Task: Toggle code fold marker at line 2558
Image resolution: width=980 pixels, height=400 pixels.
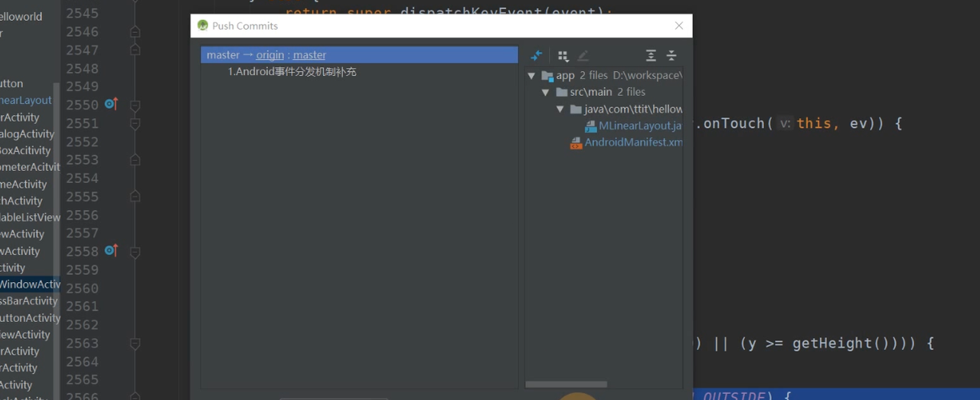Action: 135,251
